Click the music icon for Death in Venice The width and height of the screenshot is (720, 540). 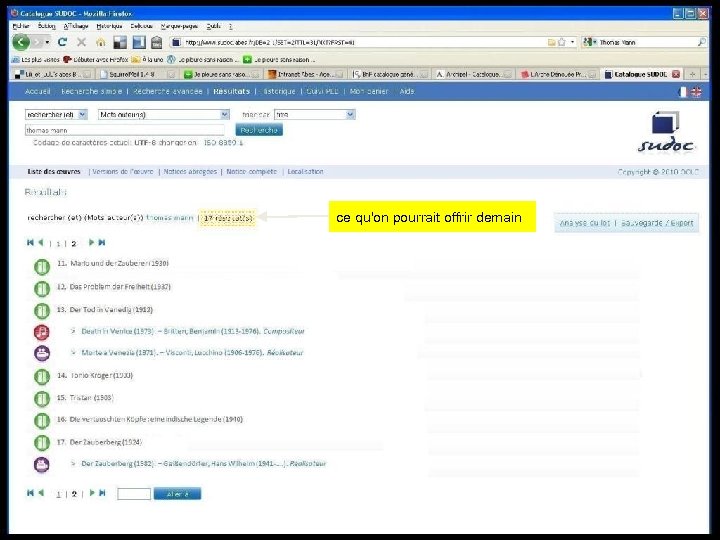coord(42,332)
